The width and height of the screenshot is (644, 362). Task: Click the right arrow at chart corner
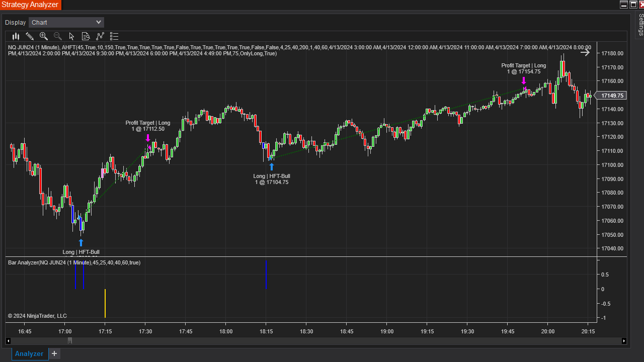coord(585,52)
